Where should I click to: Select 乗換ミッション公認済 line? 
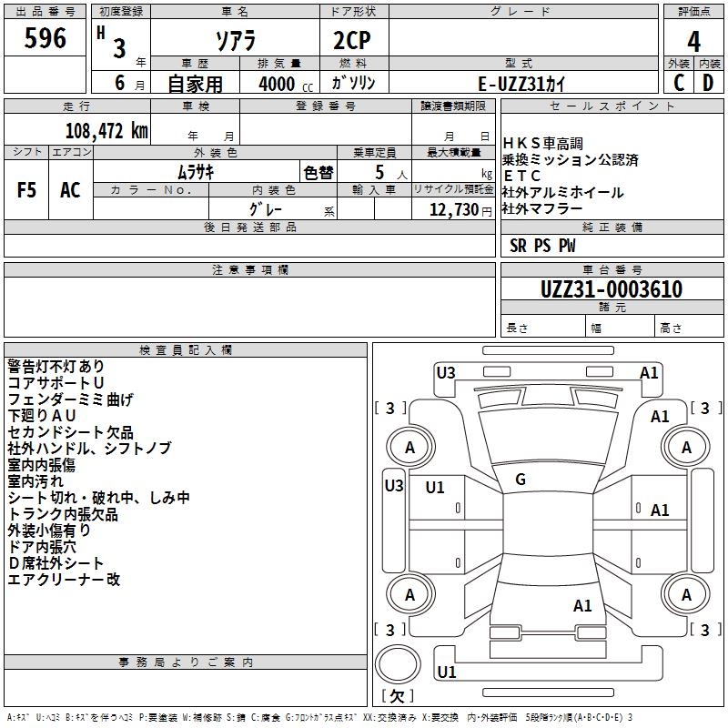pos(570,160)
